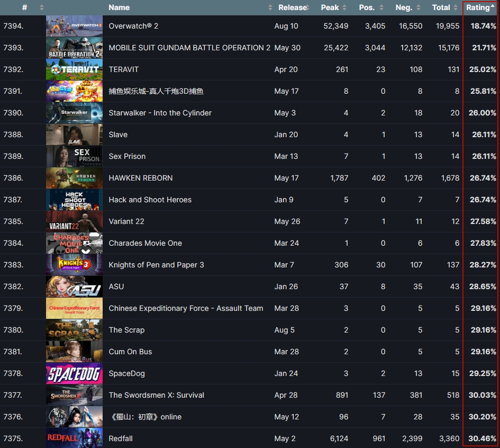
Task: Open the Variant 22 link
Action: pos(126,221)
